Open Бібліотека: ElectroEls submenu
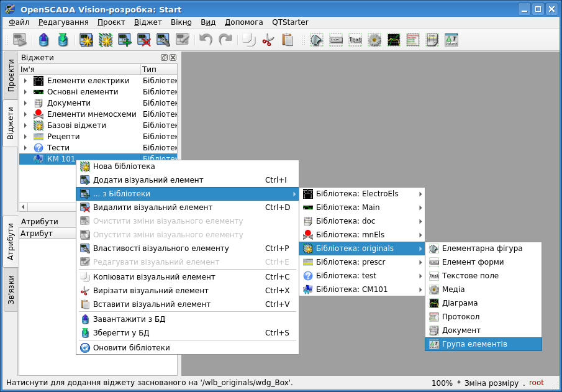Viewport: 562px width, 392px height. tap(362, 194)
